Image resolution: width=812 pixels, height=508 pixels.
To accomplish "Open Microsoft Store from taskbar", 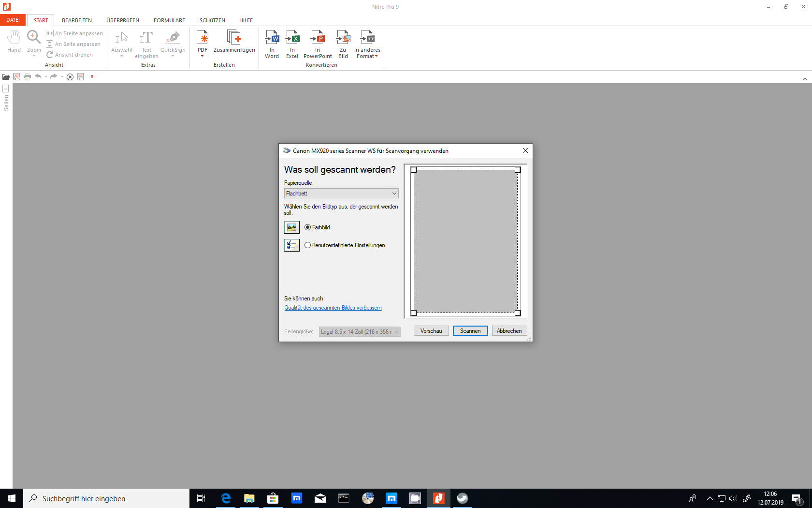I will click(x=273, y=498).
